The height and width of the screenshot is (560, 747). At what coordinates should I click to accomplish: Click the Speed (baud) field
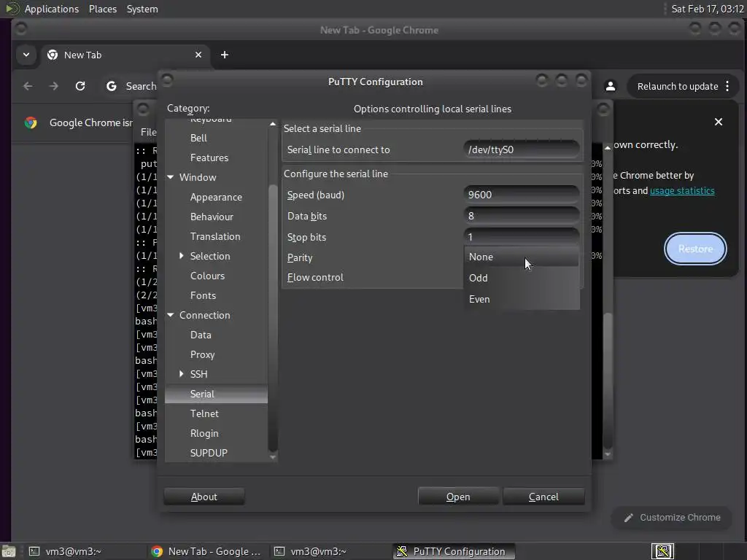point(521,195)
